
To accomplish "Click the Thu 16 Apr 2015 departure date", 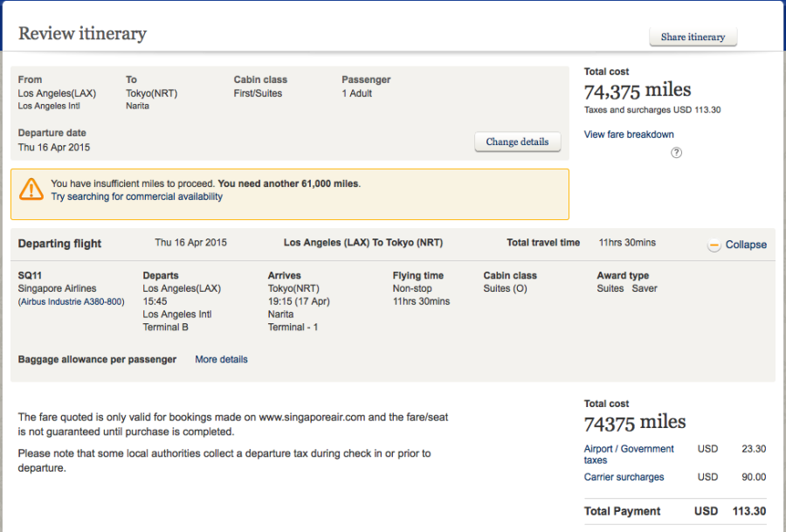I will point(54,148).
